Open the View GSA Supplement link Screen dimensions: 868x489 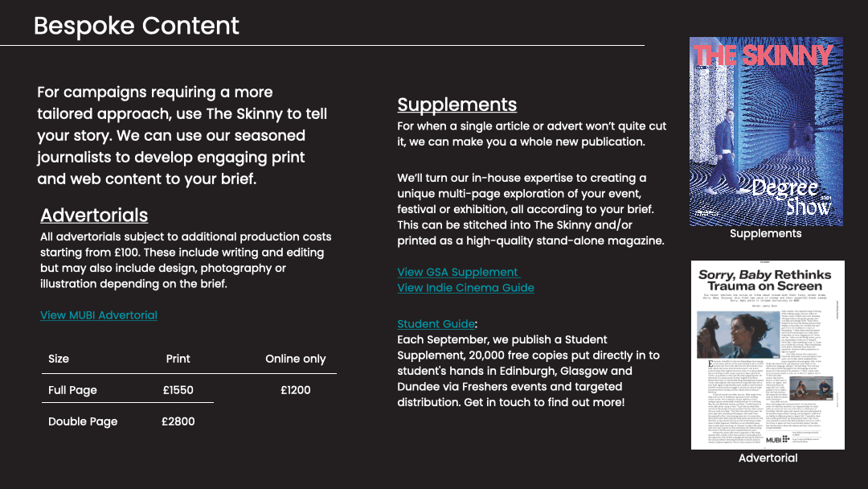tap(458, 272)
